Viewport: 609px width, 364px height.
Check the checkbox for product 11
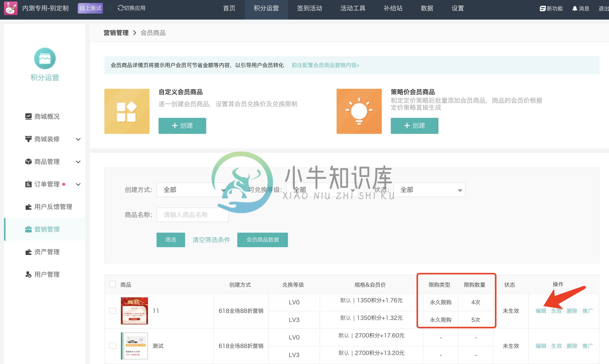113,311
